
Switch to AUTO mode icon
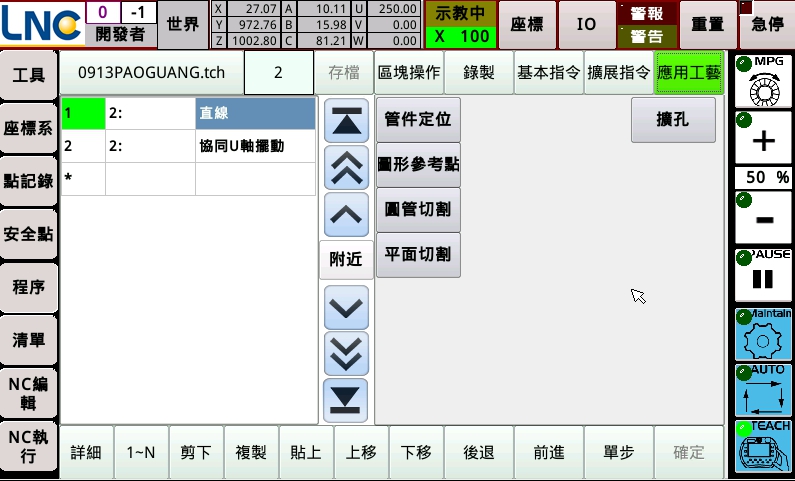pos(763,390)
